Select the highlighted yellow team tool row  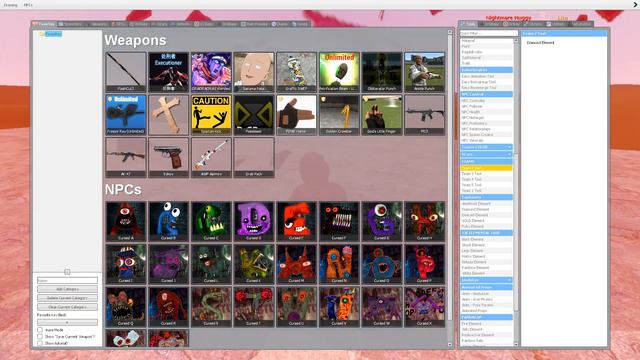click(486, 168)
